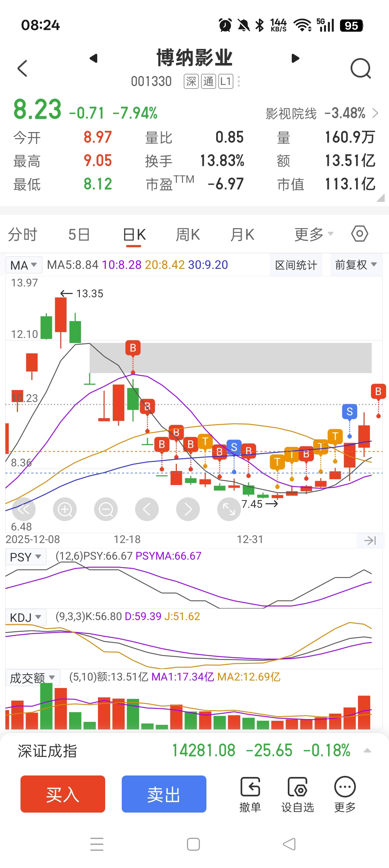
Task: Tap the 12-18 date label
Action: (127, 539)
